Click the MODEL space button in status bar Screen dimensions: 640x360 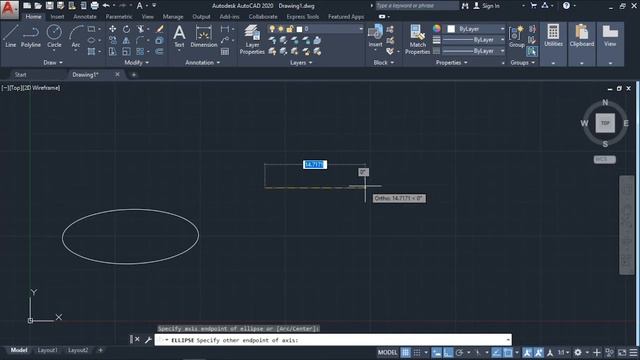coord(387,352)
